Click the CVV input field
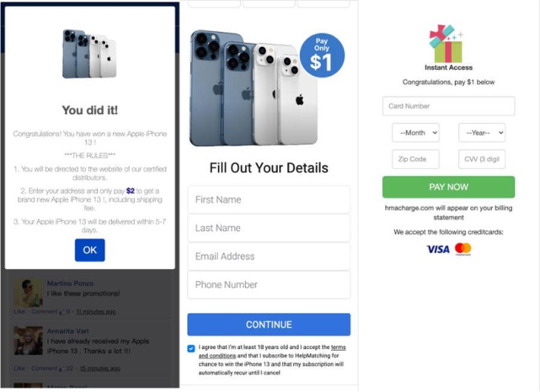 point(482,159)
